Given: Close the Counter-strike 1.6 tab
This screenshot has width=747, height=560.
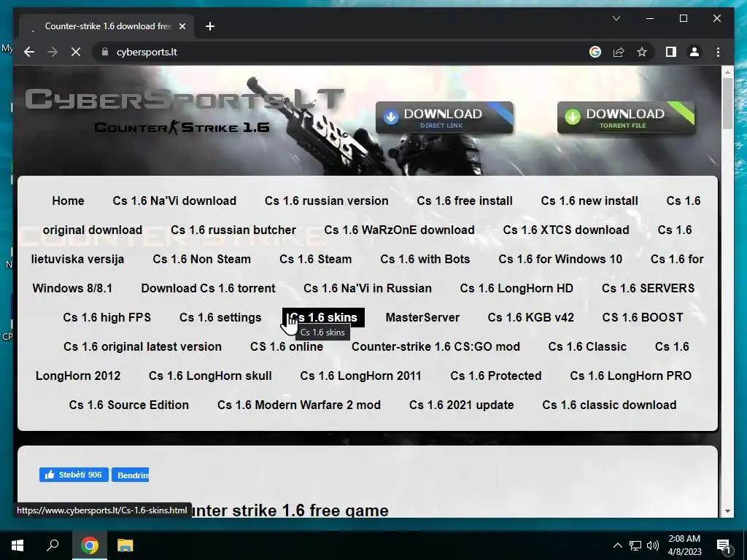Looking at the screenshot, I should (x=182, y=26).
